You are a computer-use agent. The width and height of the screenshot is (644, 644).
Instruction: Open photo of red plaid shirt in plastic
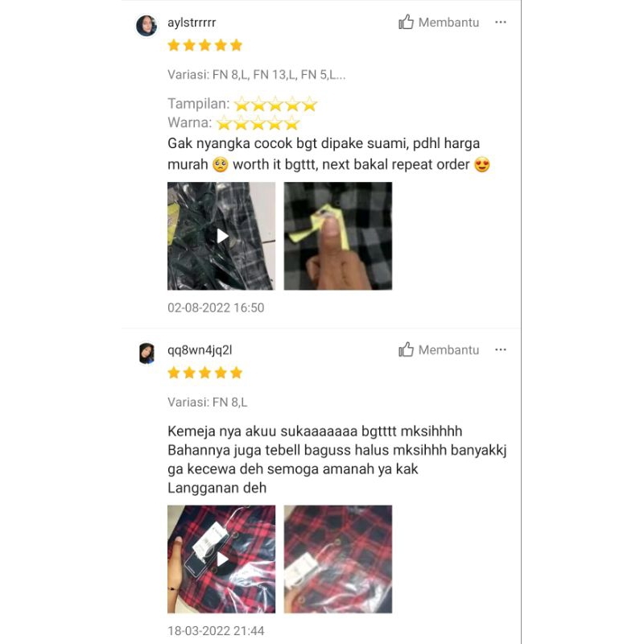point(337,559)
